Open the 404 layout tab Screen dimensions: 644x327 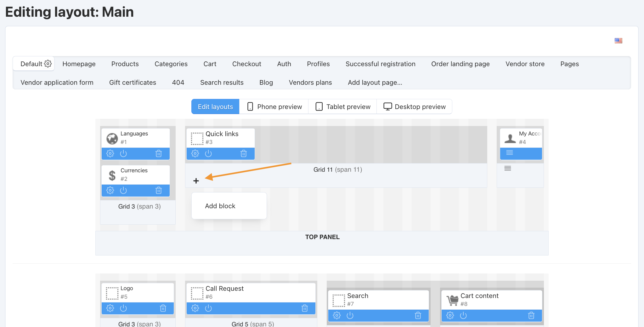pos(178,83)
